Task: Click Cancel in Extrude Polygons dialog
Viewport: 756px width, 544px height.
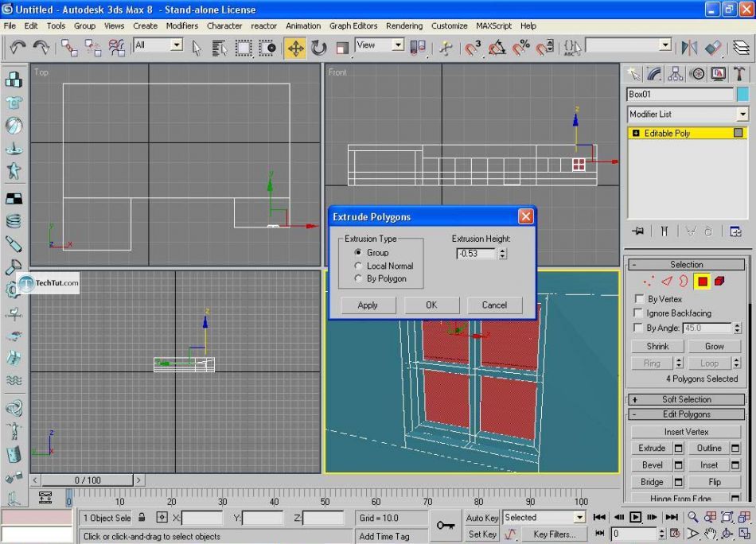Action: point(495,305)
